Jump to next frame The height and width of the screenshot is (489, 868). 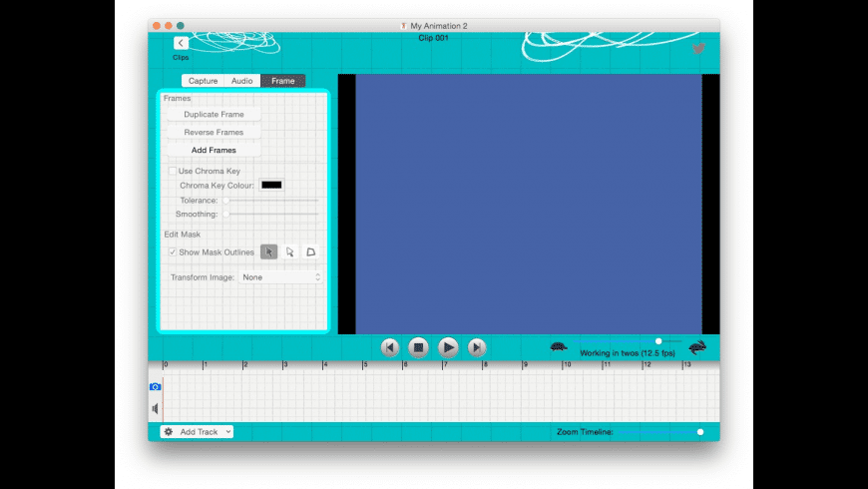click(x=477, y=347)
